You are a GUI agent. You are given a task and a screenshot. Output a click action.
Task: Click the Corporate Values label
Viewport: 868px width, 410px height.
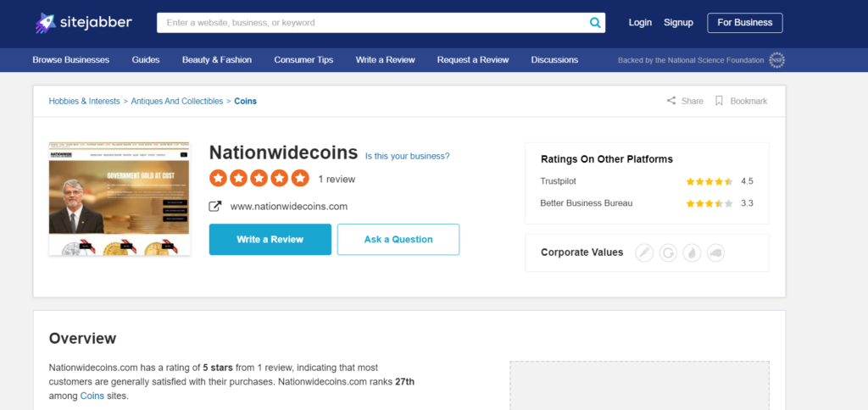[x=581, y=252]
